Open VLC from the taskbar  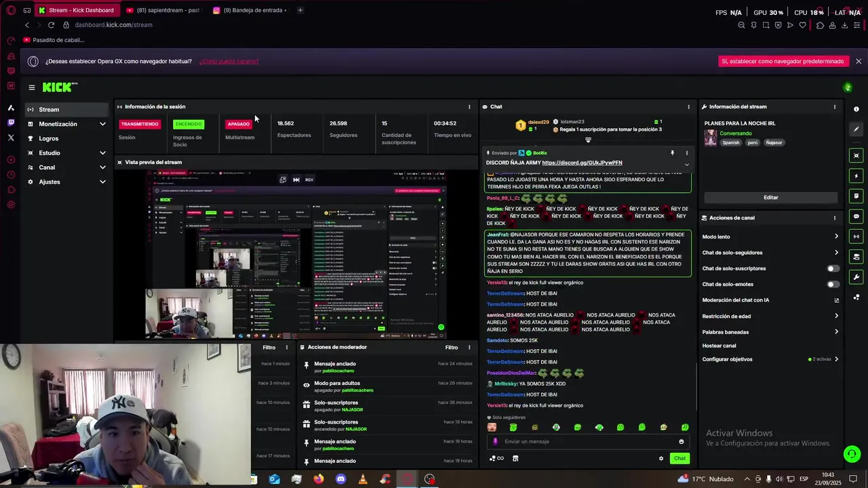coord(363,479)
